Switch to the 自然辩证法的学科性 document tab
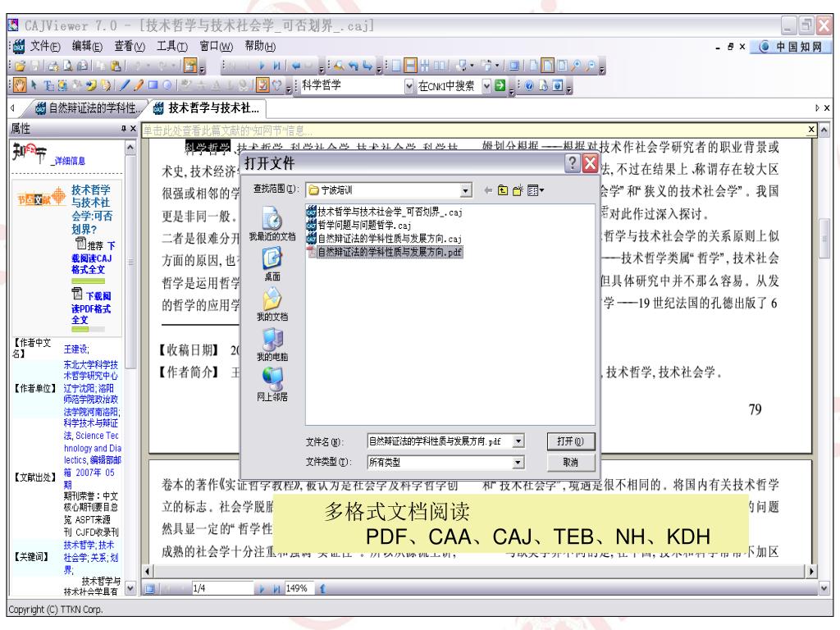 (87, 108)
